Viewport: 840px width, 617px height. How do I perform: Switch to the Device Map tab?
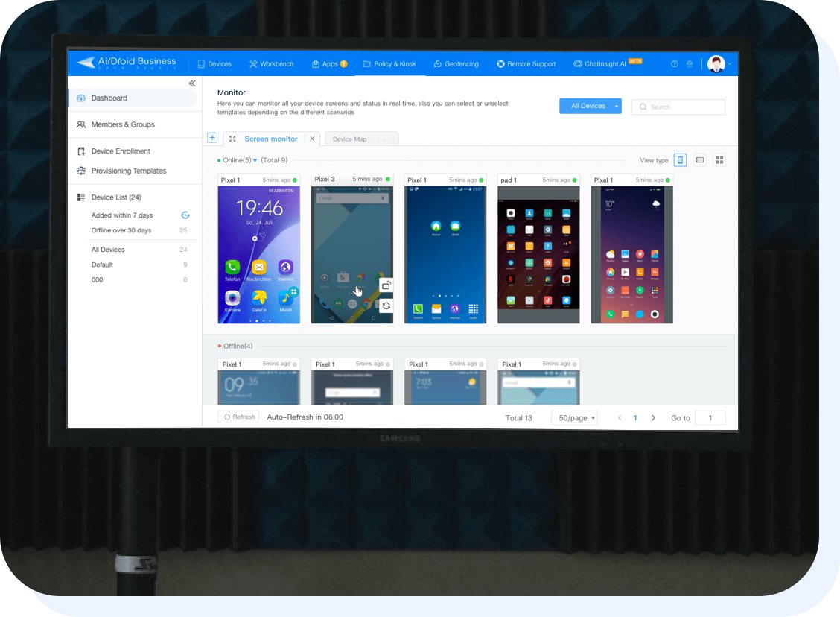361,139
